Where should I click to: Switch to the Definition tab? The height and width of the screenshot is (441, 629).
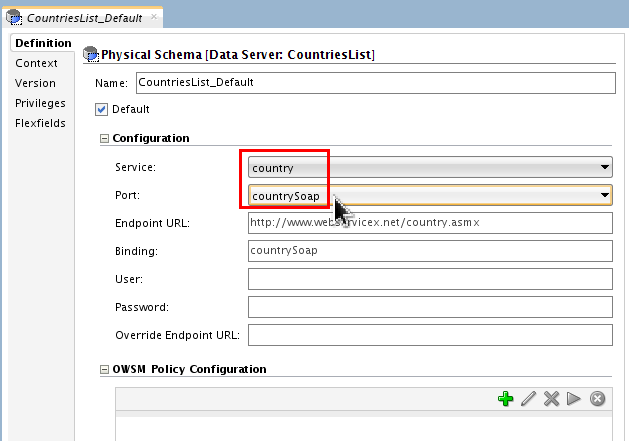tap(43, 43)
